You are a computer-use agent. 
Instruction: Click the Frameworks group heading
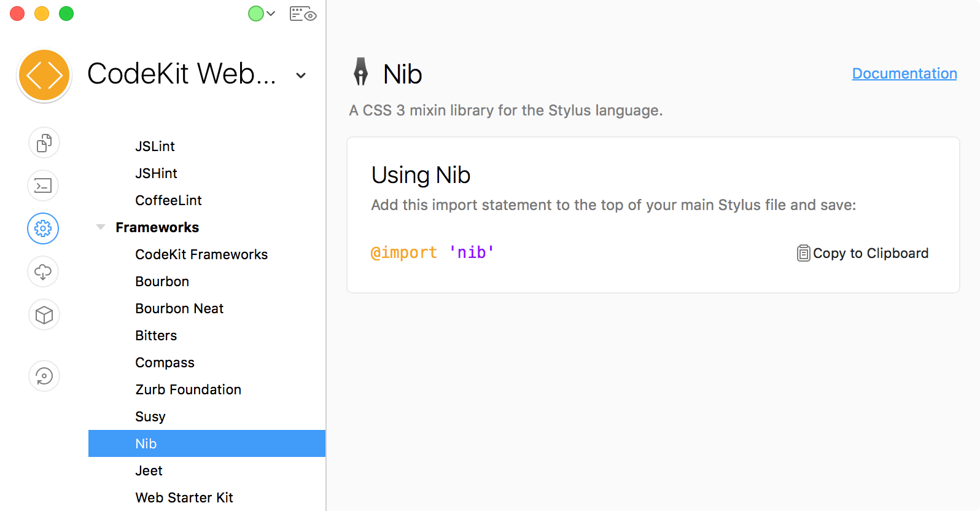(x=157, y=227)
